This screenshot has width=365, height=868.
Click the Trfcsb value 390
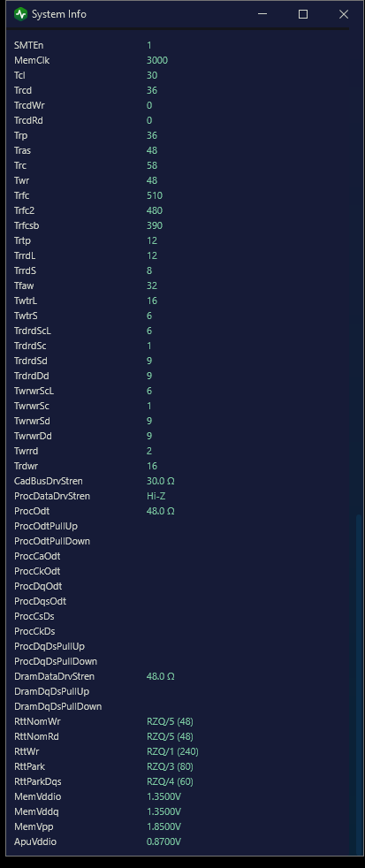click(155, 225)
